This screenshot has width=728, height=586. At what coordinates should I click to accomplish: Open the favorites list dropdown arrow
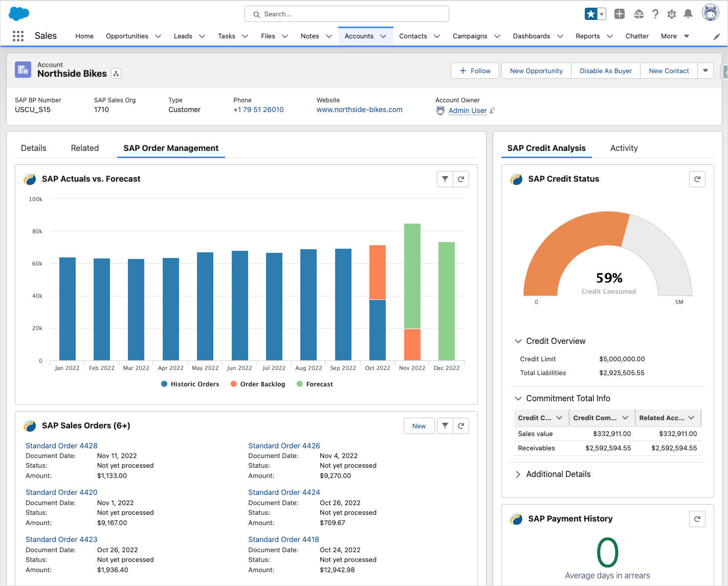[602, 14]
